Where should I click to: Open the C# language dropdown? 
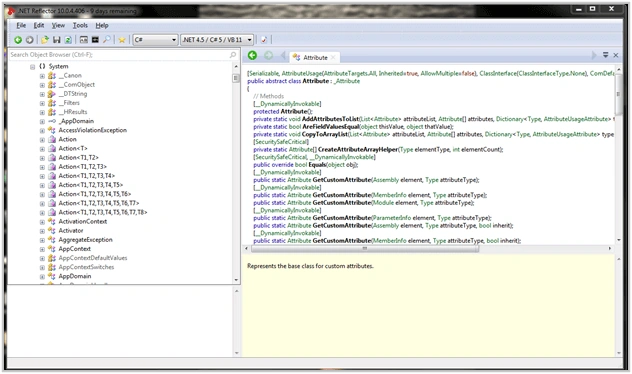point(156,39)
